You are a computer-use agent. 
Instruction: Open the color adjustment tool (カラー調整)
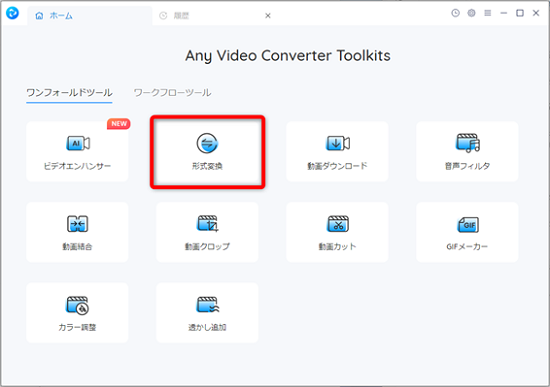pyautogui.click(x=77, y=313)
